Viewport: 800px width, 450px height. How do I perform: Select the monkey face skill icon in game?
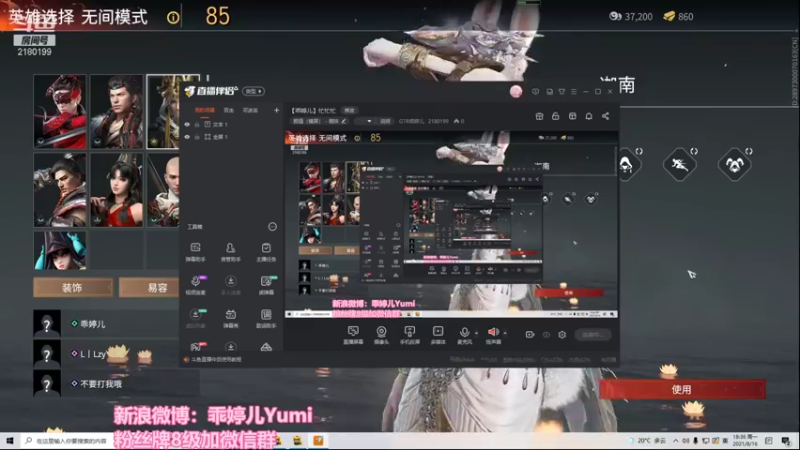pyautogui.click(x=734, y=164)
